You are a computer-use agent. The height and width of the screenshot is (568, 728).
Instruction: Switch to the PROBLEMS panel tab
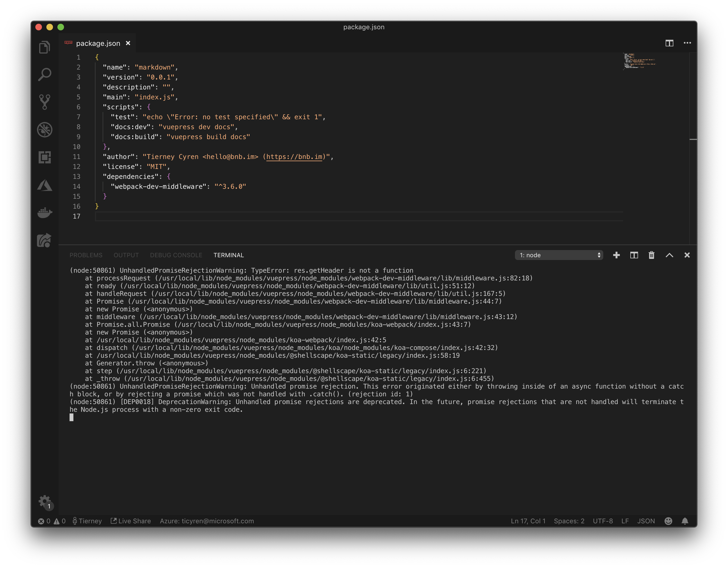point(86,255)
